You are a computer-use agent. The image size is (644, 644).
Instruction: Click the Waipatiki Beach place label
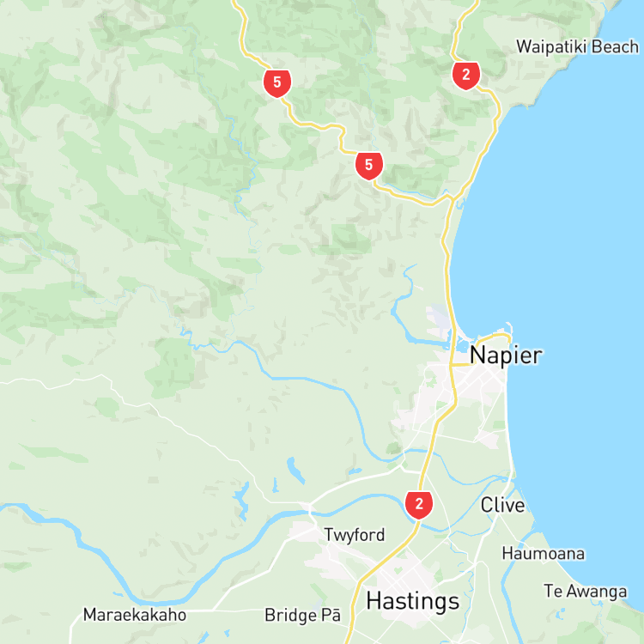coord(578,47)
